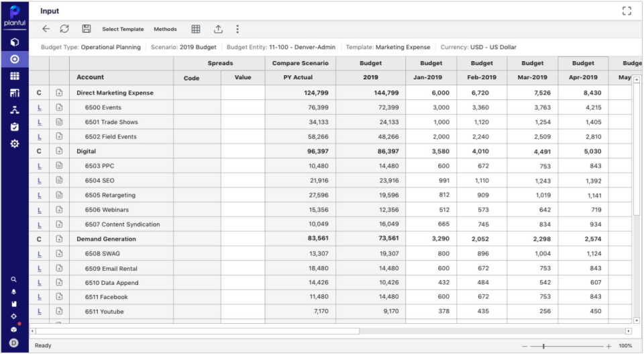The height and width of the screenshot is (354, 644).
Task: Open Select Template menu
Action: tap(123, 29)
